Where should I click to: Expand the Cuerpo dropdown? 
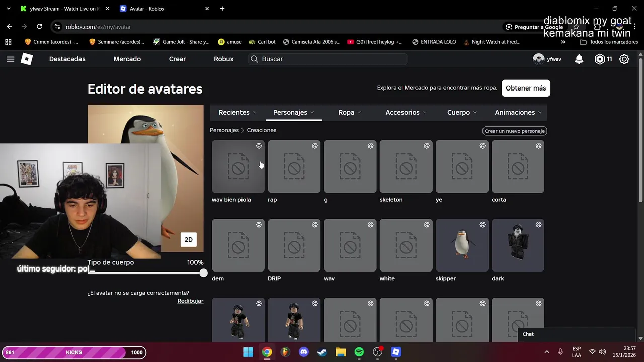tap(462, 113)
